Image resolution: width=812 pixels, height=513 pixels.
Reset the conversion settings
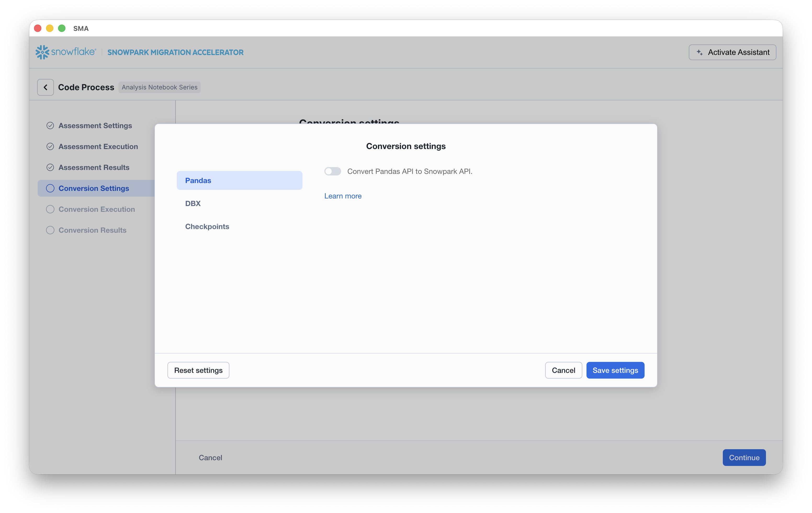pos(198,370)
